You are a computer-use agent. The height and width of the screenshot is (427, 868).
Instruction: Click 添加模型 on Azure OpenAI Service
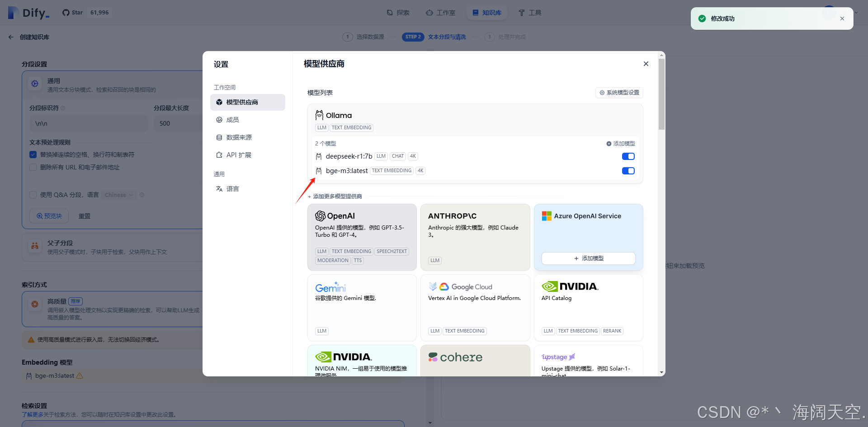pyautogui.click(x=589, y=258)
